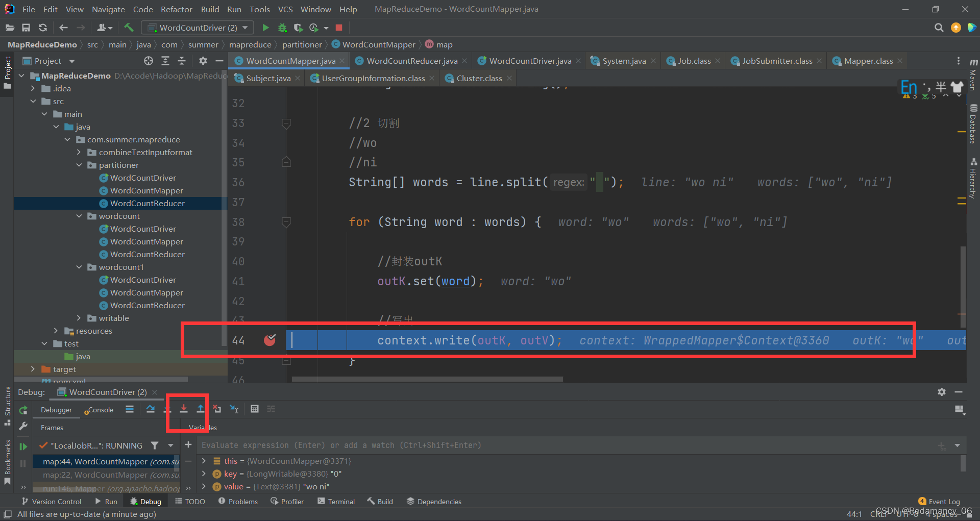
Task: Click the Drop Frame icon
Action: point(217,409)
